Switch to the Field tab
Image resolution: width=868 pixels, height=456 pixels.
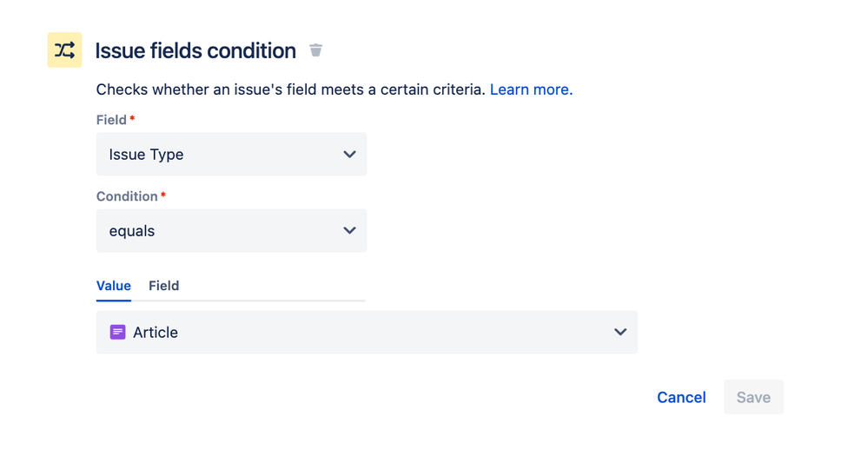tap(164, 286)
